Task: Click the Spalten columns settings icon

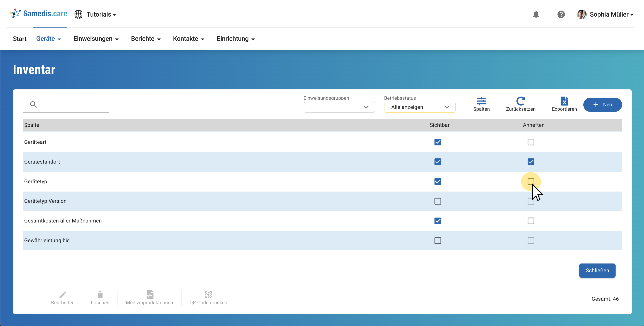Action: click(x=481, y=101)
